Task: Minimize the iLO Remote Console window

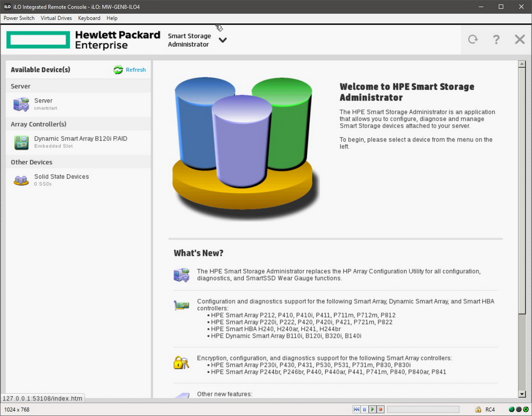Action: click(481, 6)
